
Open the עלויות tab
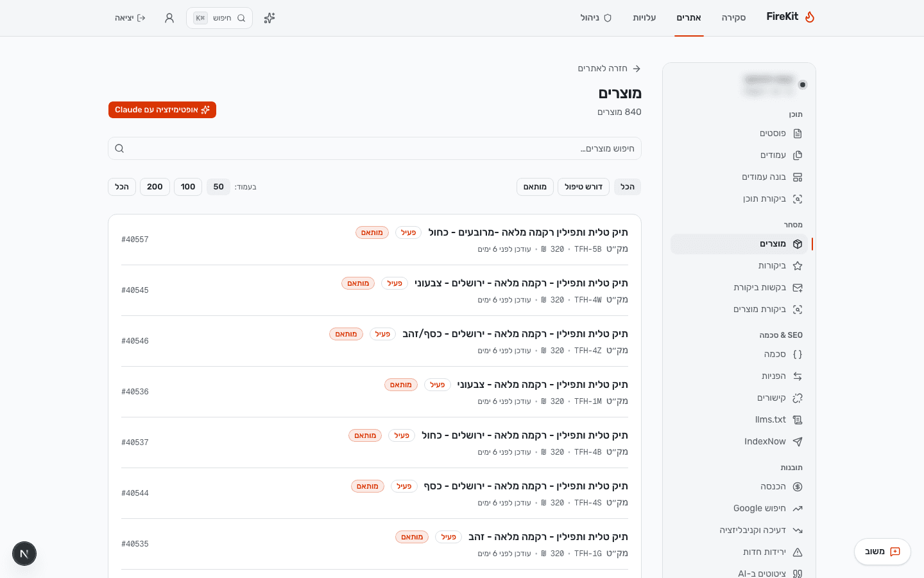pyautogui.click(x=644, y=18)
